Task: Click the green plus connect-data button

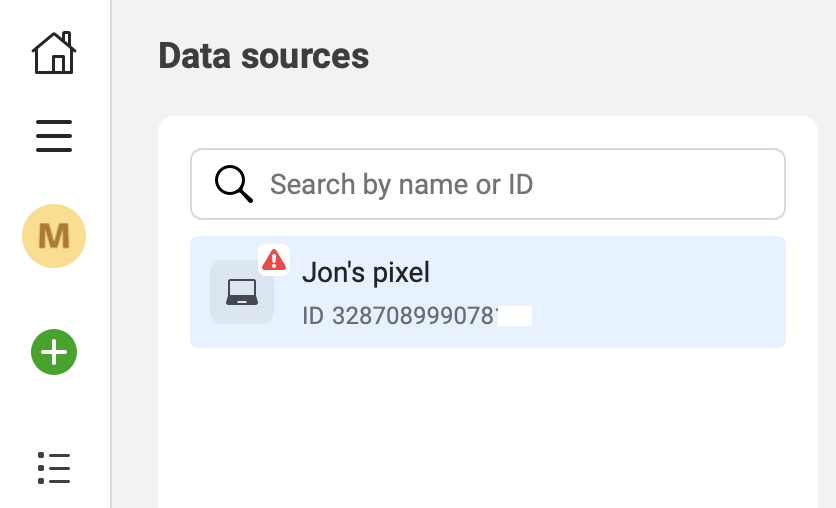Action: click(x=54, y=352)
